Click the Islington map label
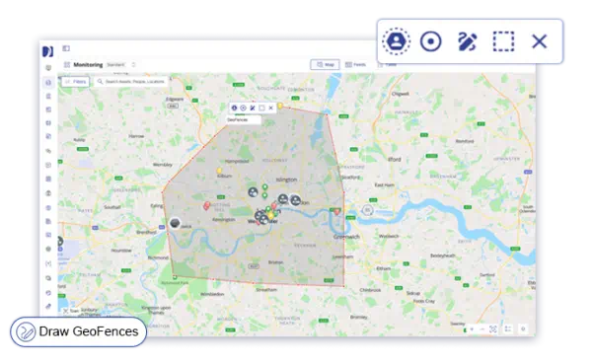592x364 pixels. (x=286, y=180)
